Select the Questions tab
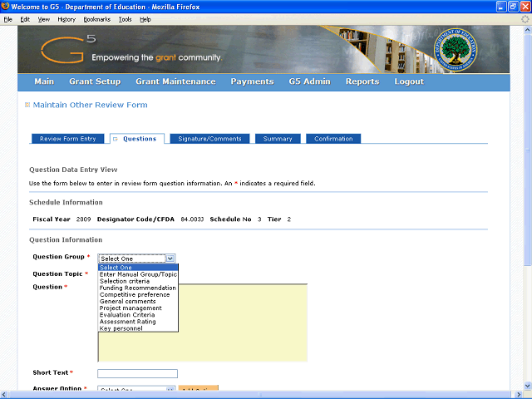The width and height of the screenshot is (532, 399). pyautogui.click(x=137, y=139)
